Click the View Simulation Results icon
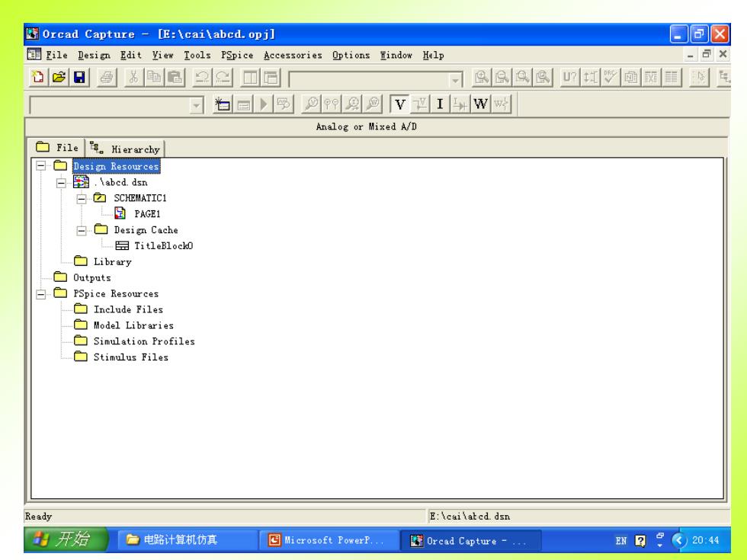Screen dimensions: 747x560 [x=284, y=104]
